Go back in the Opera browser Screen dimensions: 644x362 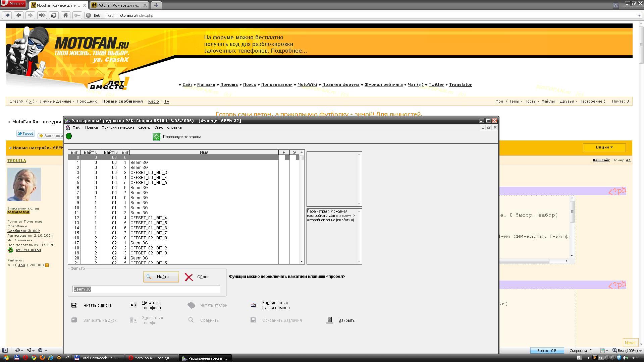click(x=19, y=15)
